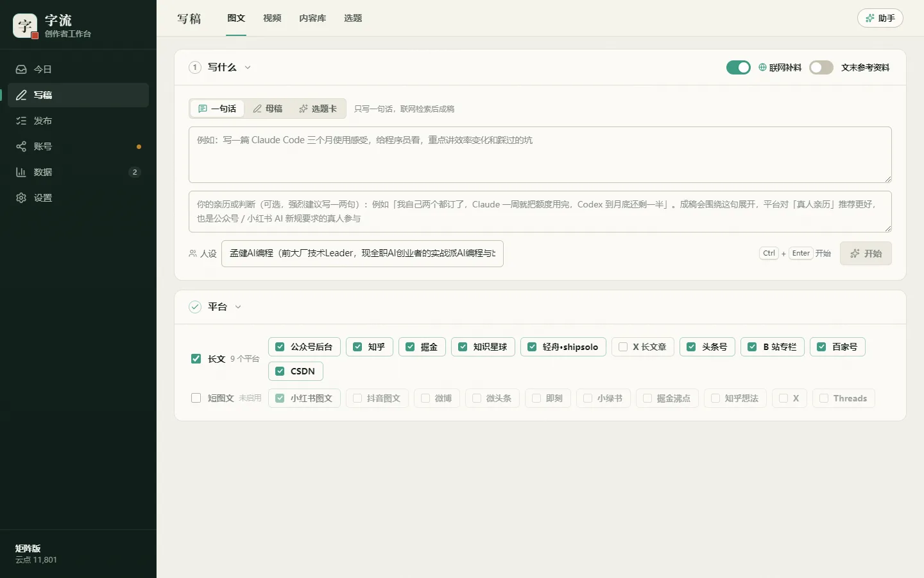Open 今日 inbox icon in sidebar
Image resolution: width=924 pixels, height=578 pixels.
pyautogui.click(x=21, y=69)
